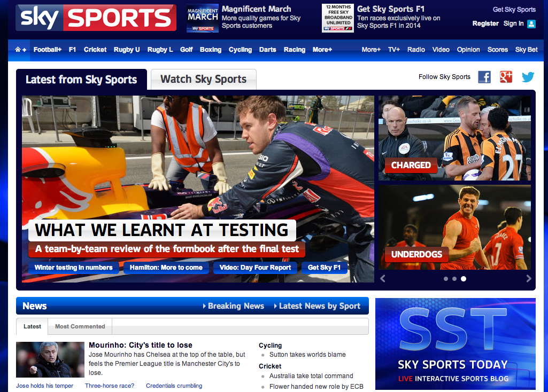Open Sky Sports Twitter bird icon
This screenshot has height=392, width=548.
(x=528, y=77)
